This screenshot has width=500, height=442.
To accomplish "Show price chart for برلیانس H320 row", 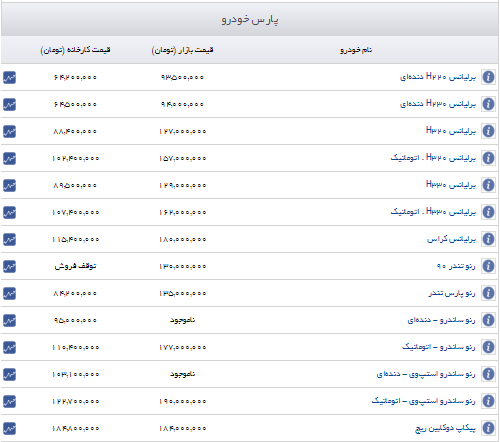I will click(9, 131).
